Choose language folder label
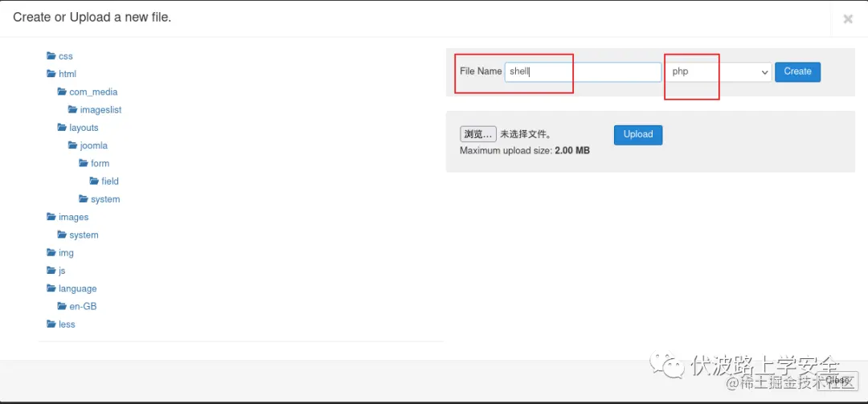 point(77,289)
